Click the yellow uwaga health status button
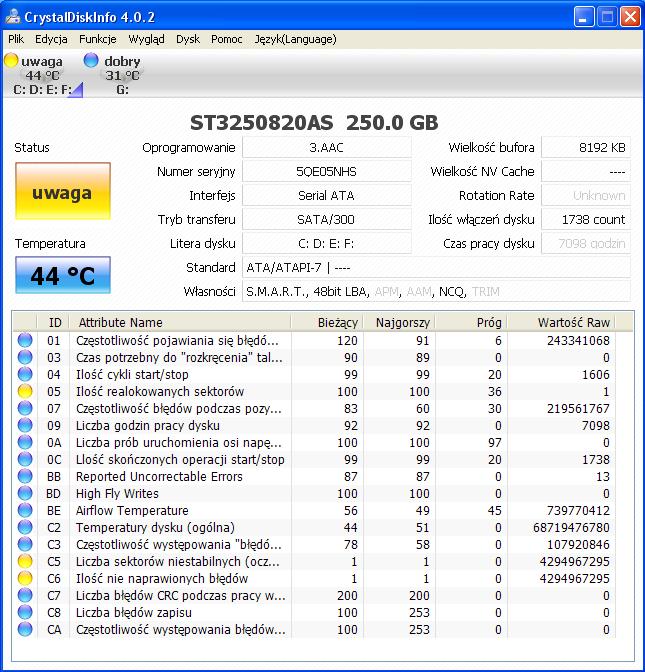This screenshot has width=645, height=672. [x=63, y=191]
